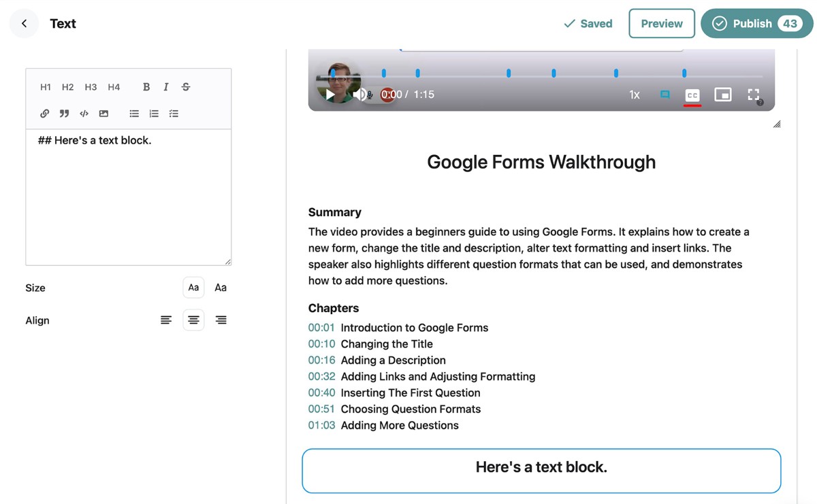Insert a code block
The width and height of the screenshot is (817, 504).
pyautogui.click(x=84, y=114)
